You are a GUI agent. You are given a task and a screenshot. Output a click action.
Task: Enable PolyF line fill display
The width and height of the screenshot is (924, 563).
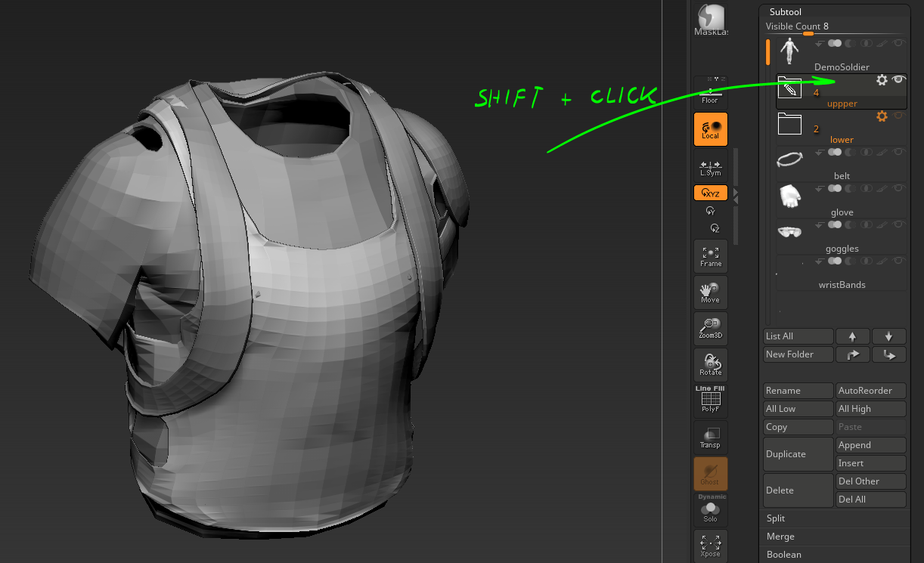point(710,401)
